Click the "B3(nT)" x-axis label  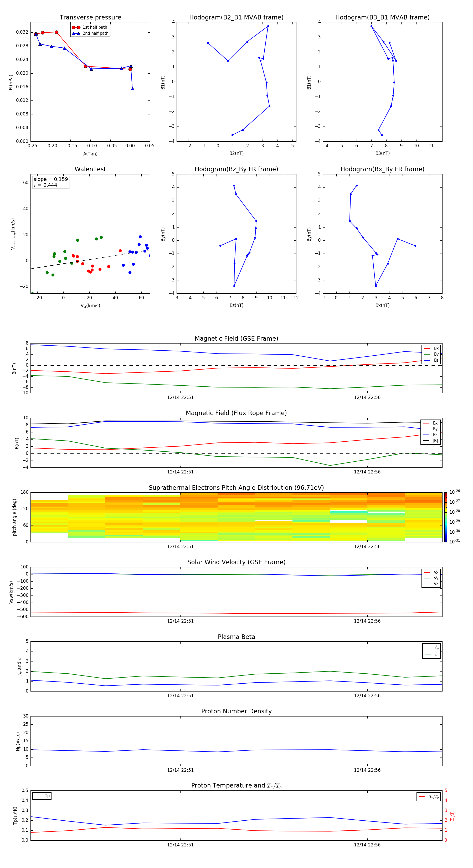pyautogui.click(x=382, y=153)
